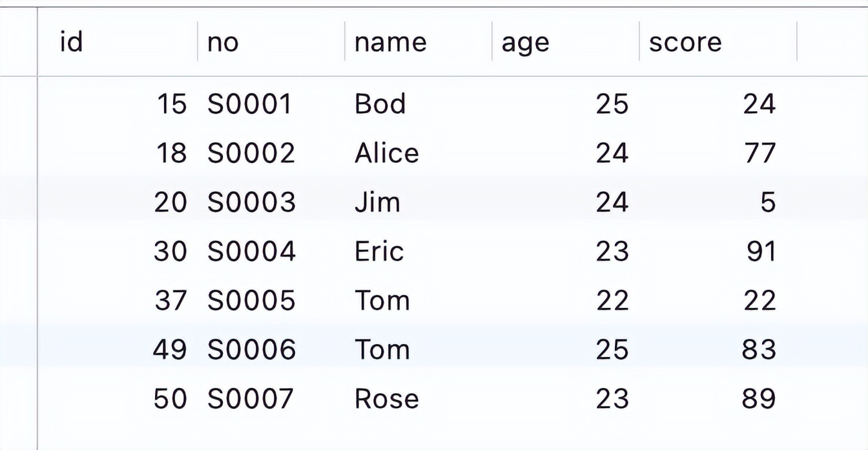868x450 pixels.
Task: Select the score cell 5
Action: point(767,202)
